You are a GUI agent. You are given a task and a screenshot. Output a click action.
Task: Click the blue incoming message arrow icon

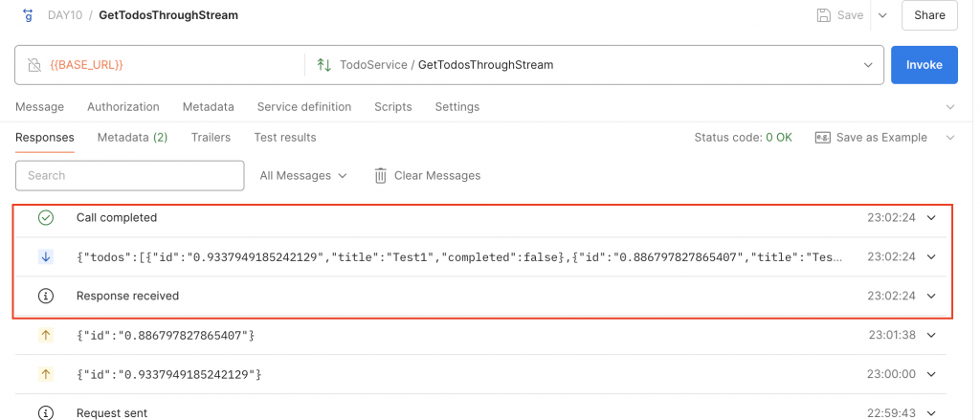(x=46, y=256)
